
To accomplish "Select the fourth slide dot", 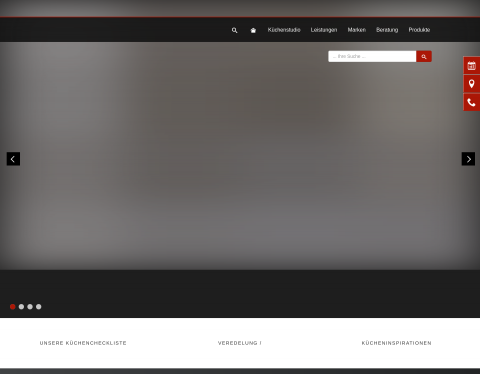I will 39,307.
